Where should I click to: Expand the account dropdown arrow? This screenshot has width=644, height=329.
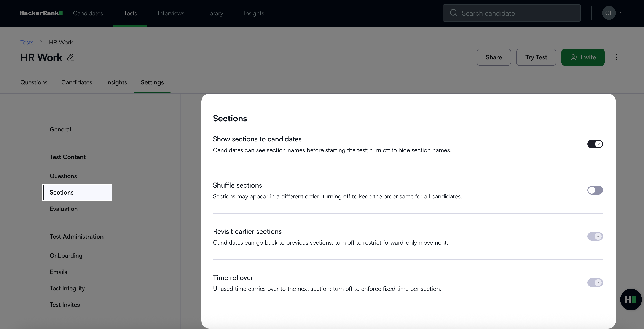tap(622, 13)
